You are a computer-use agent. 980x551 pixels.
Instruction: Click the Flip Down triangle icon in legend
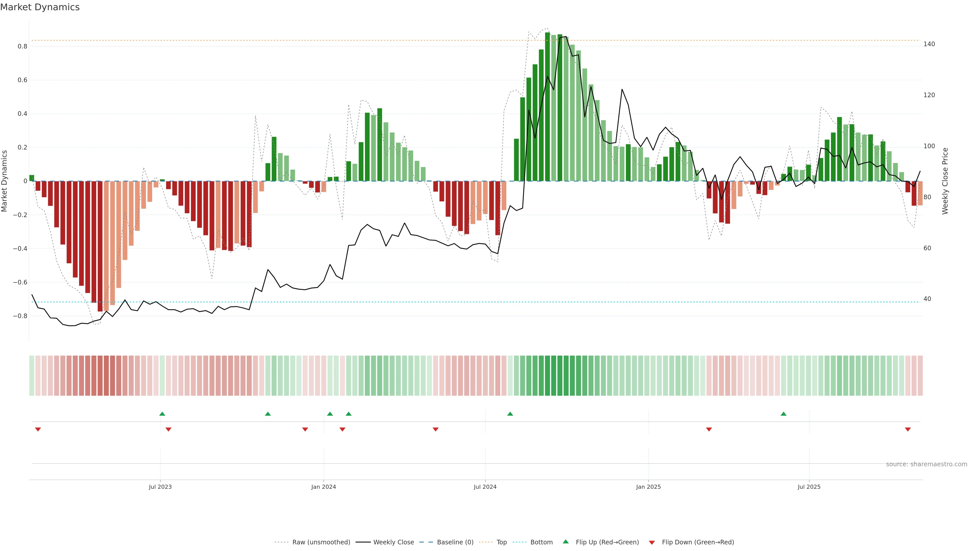click(x=652, y=542)
